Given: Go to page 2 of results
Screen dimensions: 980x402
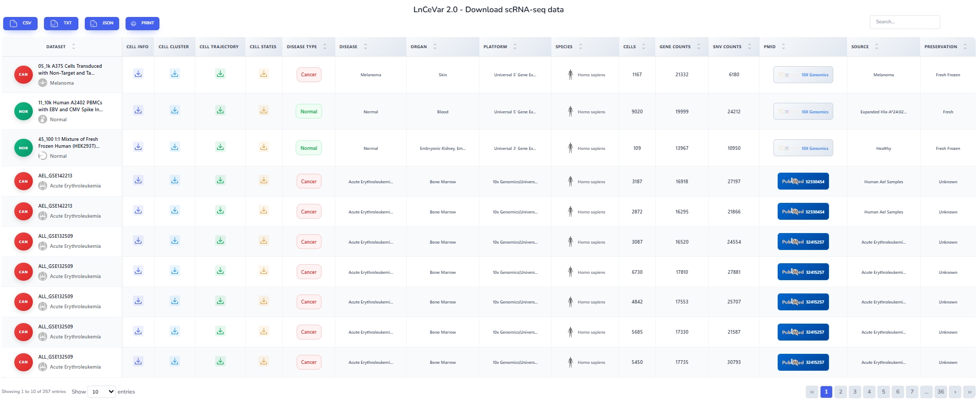Looking at the screenshot, I should click(x=840, y=392).
